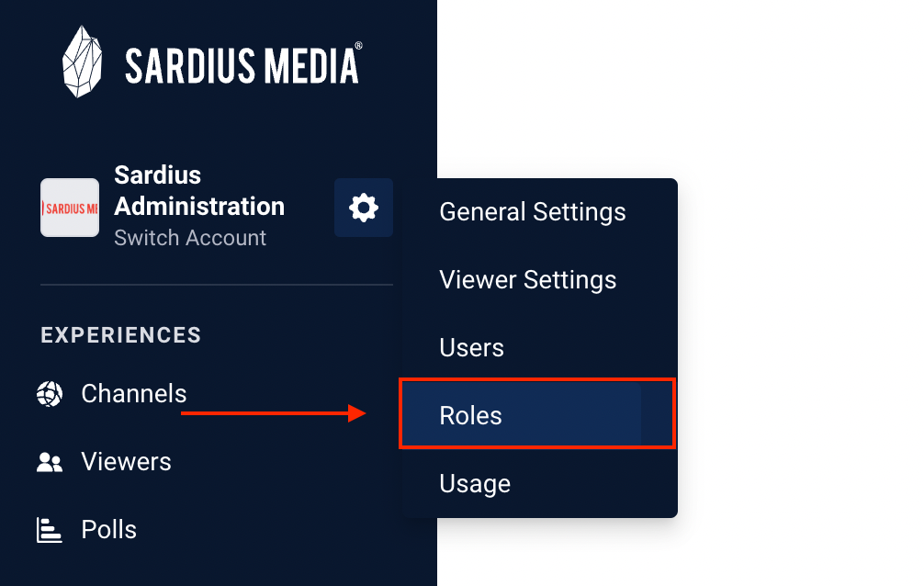The height and width of the screenshot is (586, 924).
Task: Click the EXPERIENCES section heading
Action: (x=121, y=335)
